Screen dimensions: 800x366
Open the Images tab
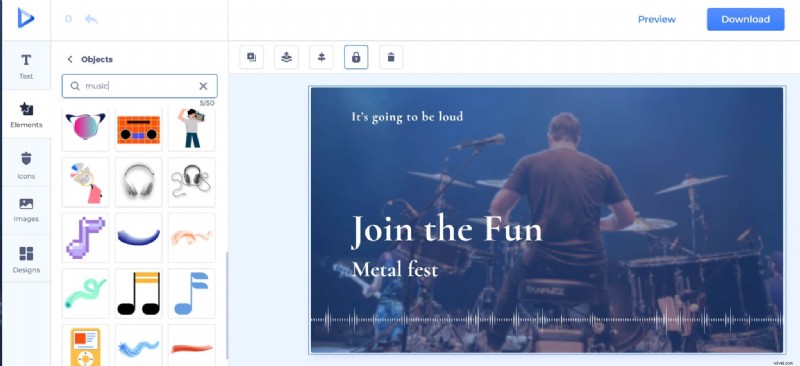point(26,210)
